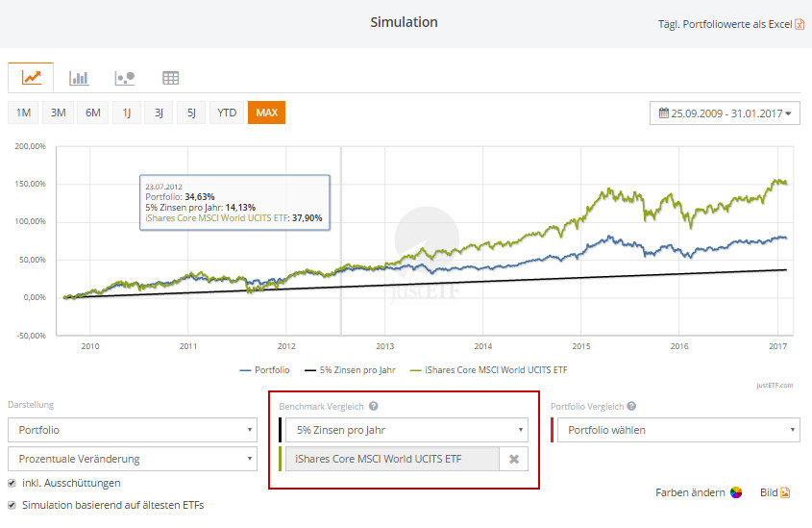Click the Benchmark Vergleich help icon
Image resolution: width=812 pixels, height=528 pixels.
click(x=373, y=407)
